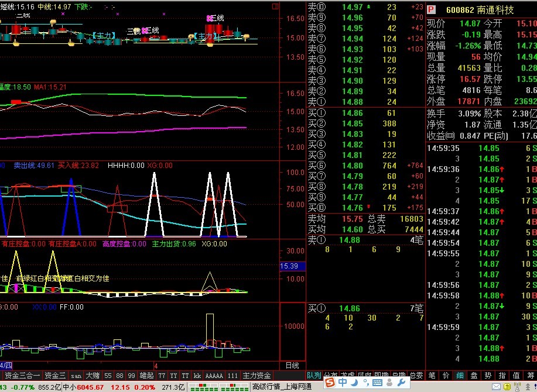Open the envelope message icon in status bar
The height and width of the screenshot is (392, 537).
[x=497, y=387]
